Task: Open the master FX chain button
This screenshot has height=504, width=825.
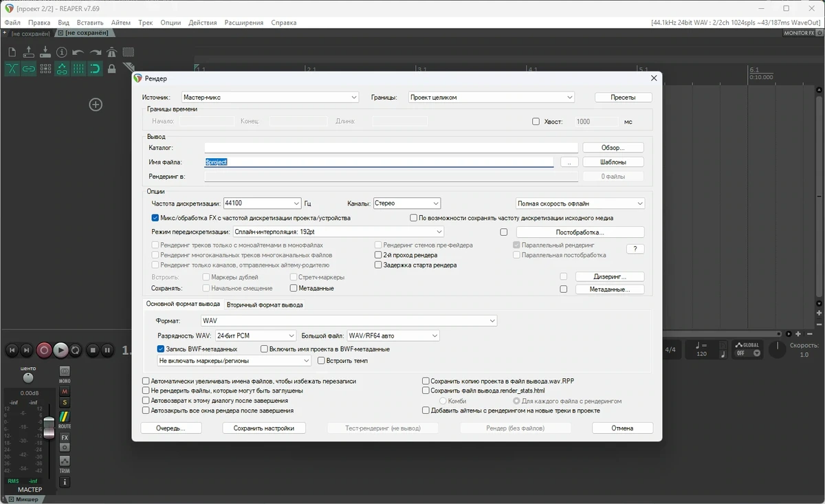Action: click(x=65, y=437)
